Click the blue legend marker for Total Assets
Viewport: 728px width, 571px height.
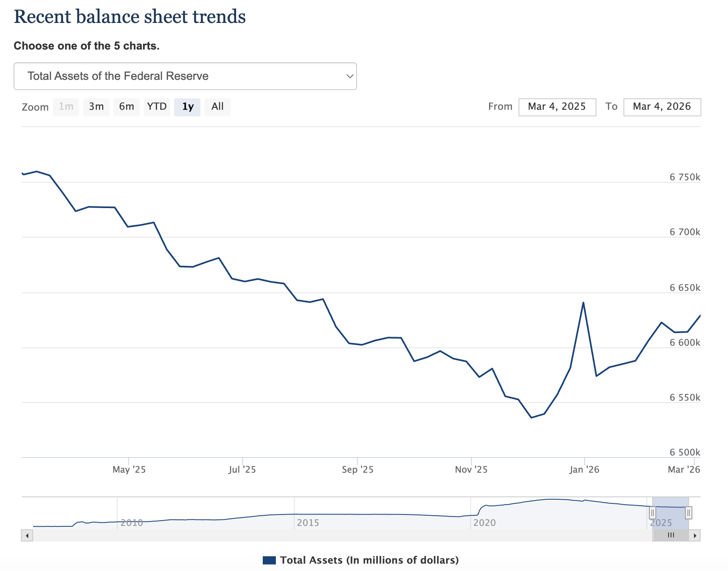click(x=270, y=560)
